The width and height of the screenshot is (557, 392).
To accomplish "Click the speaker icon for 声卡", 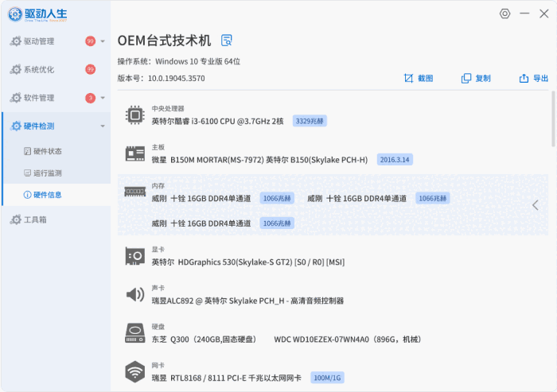I will pos(135,294).
